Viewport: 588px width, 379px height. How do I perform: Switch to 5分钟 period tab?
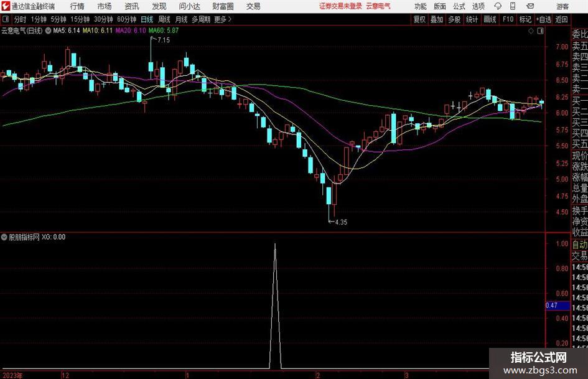point(58,19)
